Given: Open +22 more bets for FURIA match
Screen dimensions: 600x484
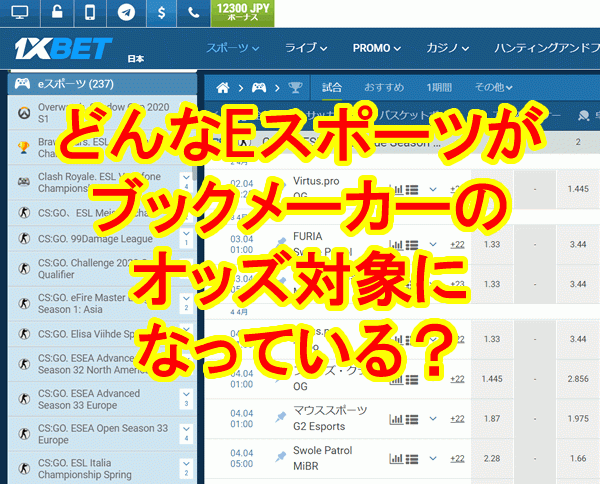Looking at the screenshot, I should (457, 244).
